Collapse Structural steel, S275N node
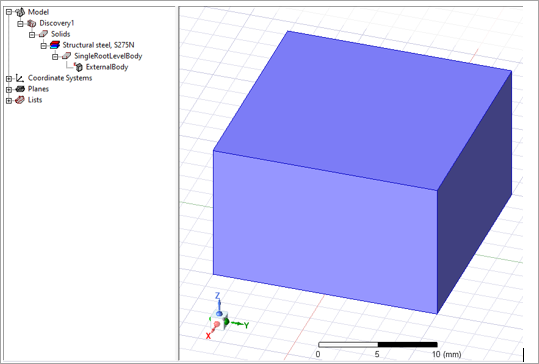 coord(43,45)
